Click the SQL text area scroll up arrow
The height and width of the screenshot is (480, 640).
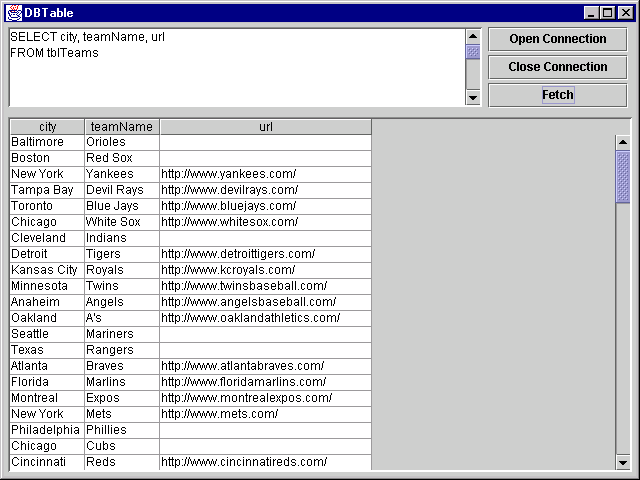pyautogui.click(x=473, y=37)
